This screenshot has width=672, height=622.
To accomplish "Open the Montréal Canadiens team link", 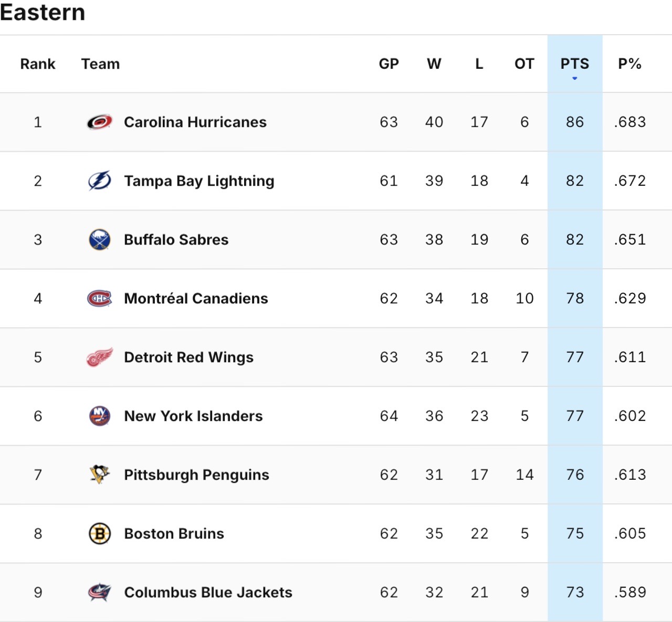I will (196, 298).
